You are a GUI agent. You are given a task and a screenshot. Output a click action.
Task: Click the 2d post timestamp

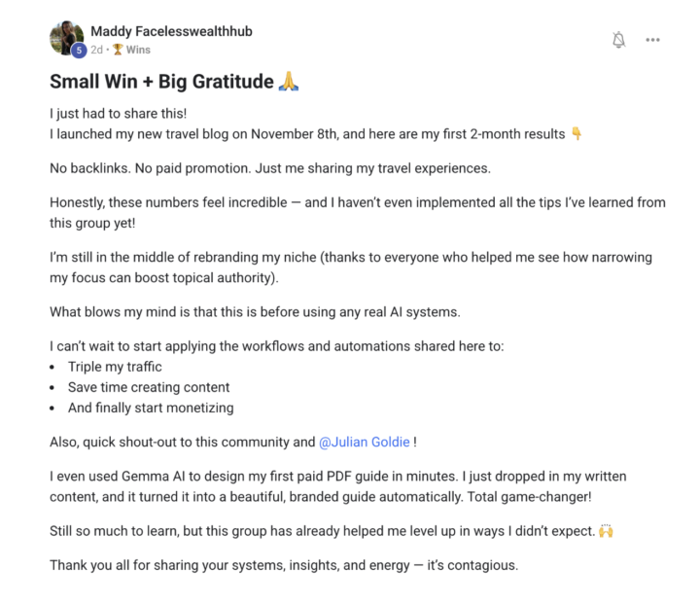click(97, 50)
